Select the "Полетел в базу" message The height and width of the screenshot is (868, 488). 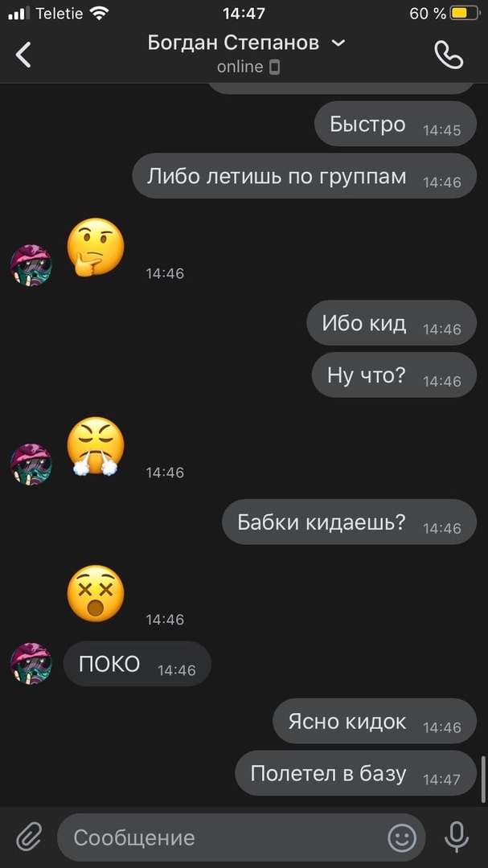[x=355, y=773]
